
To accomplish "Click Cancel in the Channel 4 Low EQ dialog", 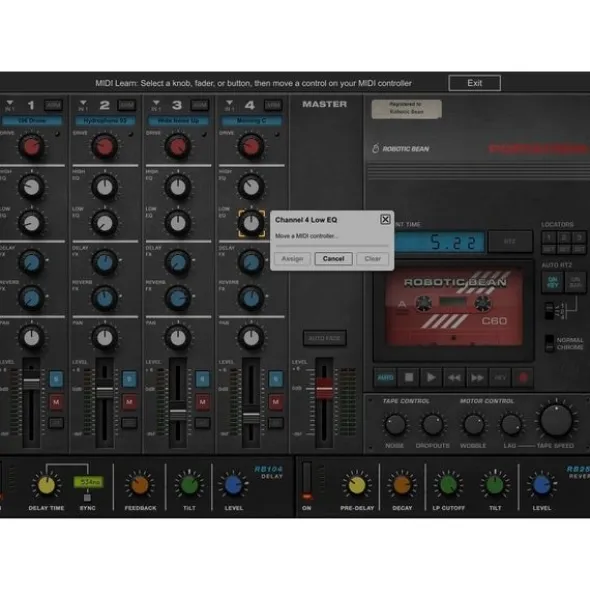I will [333, 259].
